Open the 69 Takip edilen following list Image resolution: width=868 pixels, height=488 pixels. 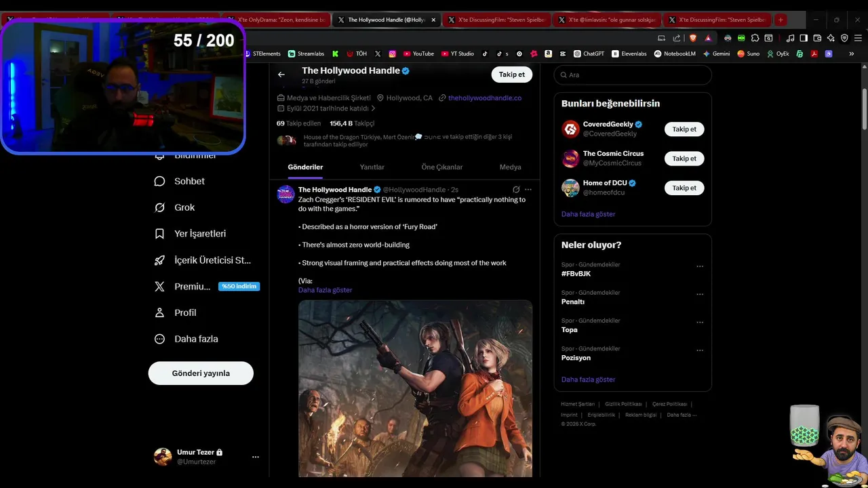coord(298,123)
